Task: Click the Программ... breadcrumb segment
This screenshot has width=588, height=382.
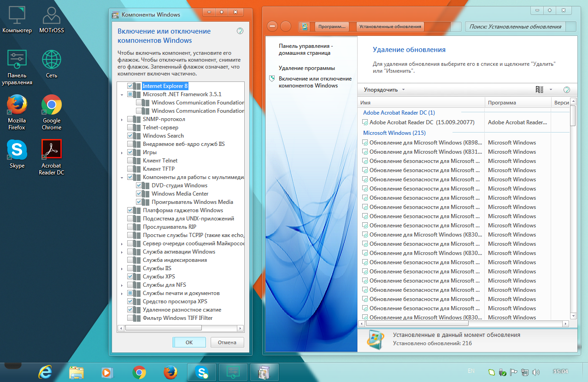Action: pyautogui.click(x=332, y=27)
